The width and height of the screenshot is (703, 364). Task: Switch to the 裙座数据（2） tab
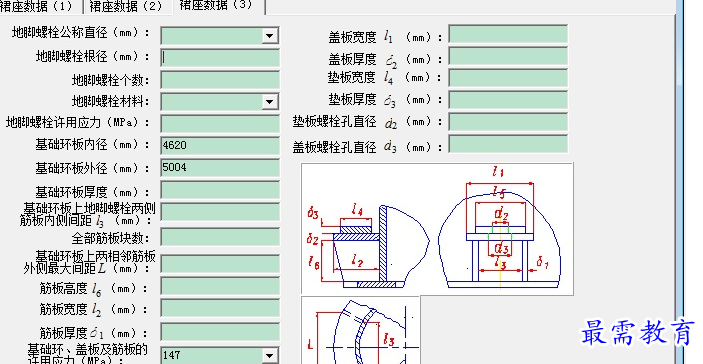click(127, 6)
